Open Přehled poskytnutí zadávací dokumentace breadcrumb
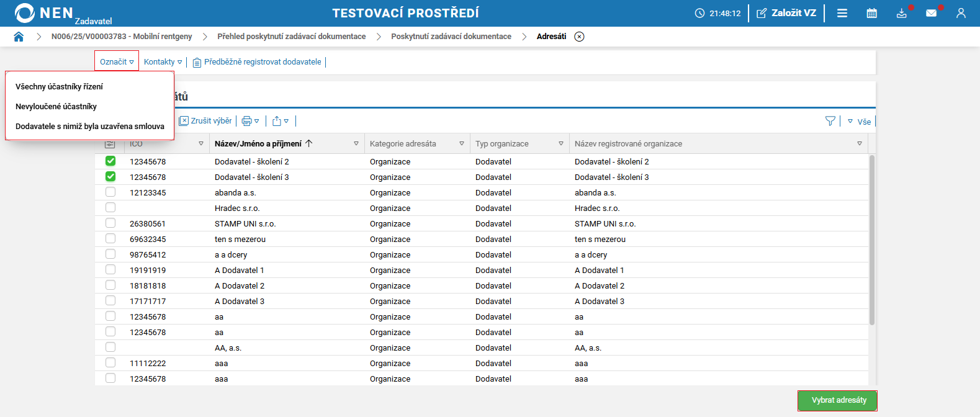 coord(292,37)
